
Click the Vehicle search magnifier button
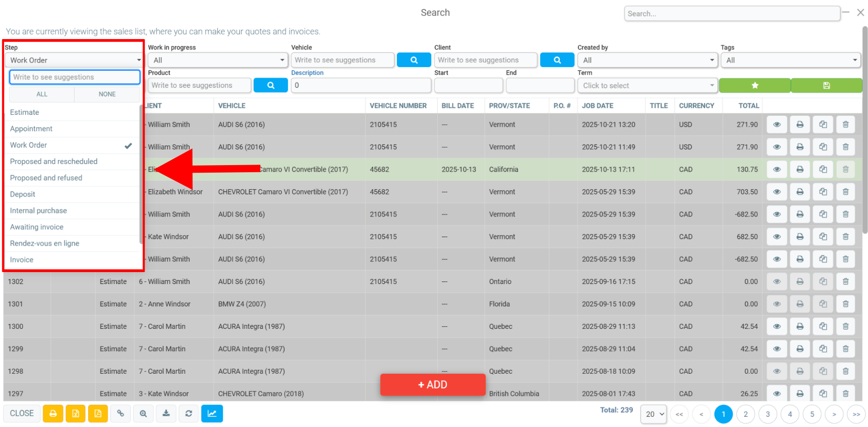click(x=414, y=60)
